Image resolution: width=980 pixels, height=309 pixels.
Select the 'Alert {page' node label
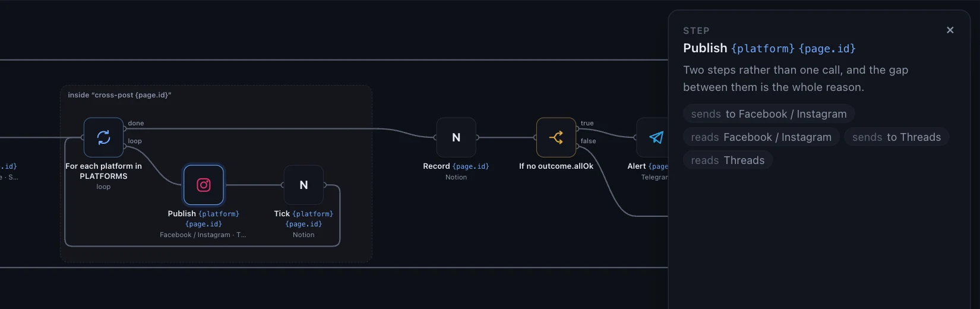coord(648,166)
